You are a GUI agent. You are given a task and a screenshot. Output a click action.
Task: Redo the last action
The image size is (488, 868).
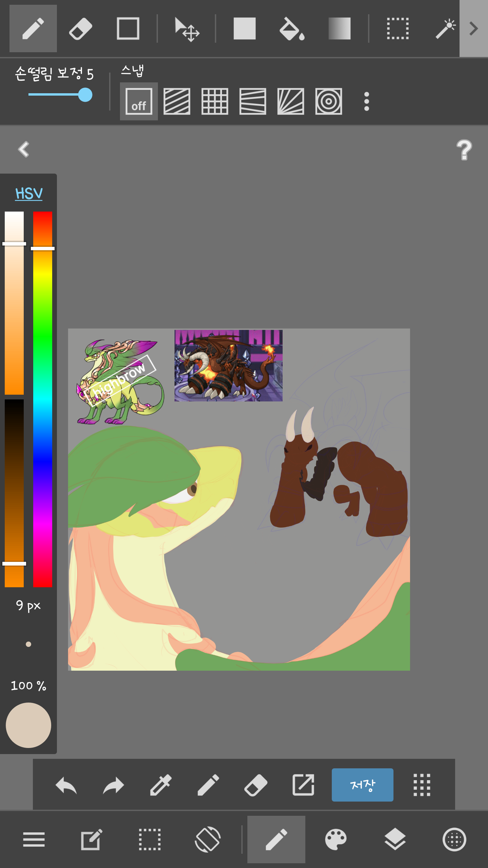114,785
